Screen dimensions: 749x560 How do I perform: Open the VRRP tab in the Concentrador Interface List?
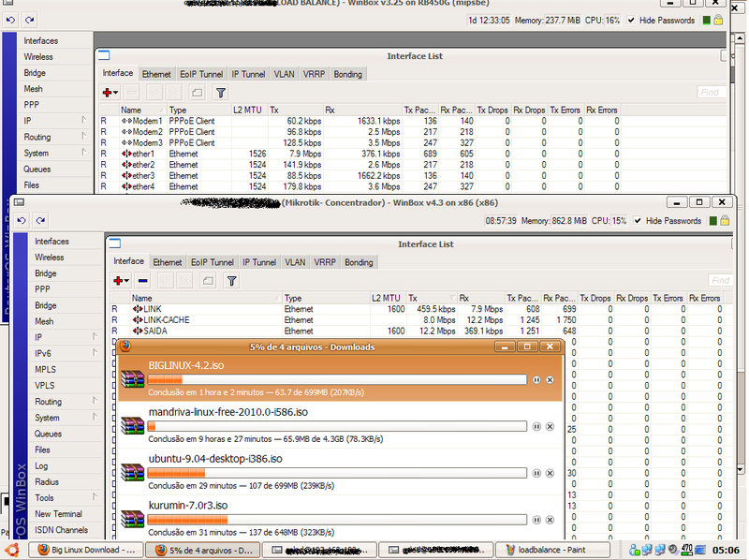[325, 262]
